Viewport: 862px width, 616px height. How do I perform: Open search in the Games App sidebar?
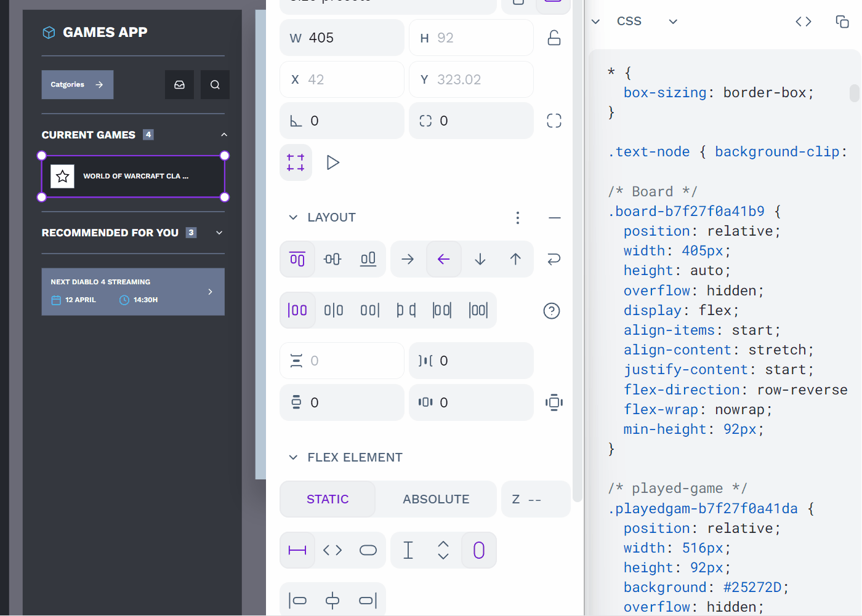click(x=215, y=84)
